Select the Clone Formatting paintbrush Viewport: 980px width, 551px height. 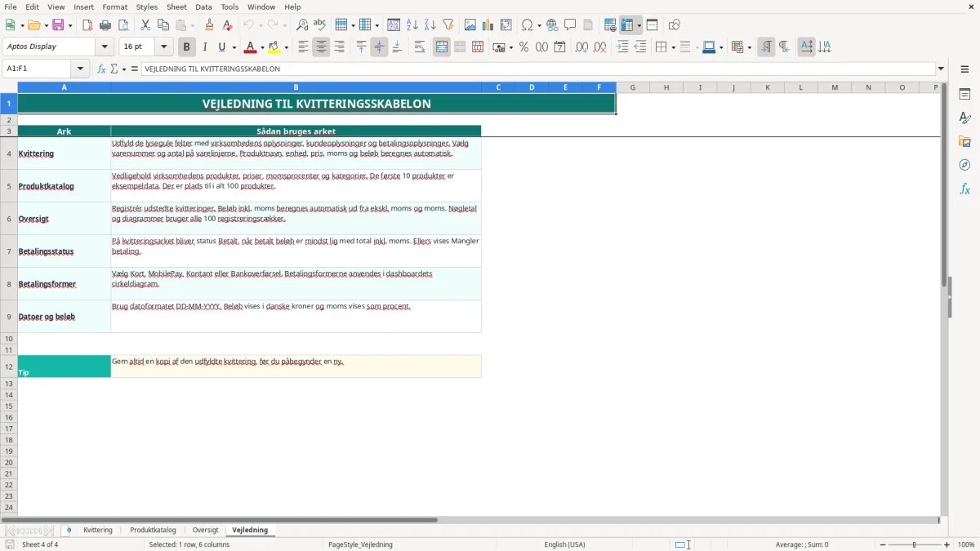(209, 25)
